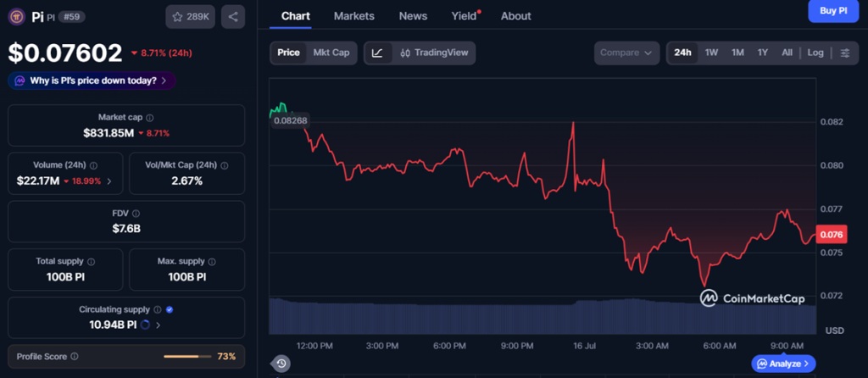Click info icon next to Vol/Mkt Cap (24h)
The width and height of the screenshot is (868, 378).
(224, 165)
